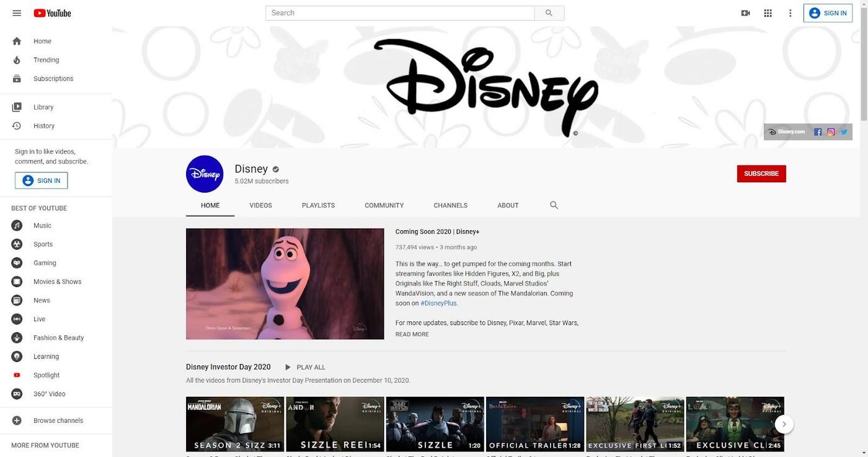Open Disney's Twitter link in banner
Screen dimensions: 868x457
point(844,132)
